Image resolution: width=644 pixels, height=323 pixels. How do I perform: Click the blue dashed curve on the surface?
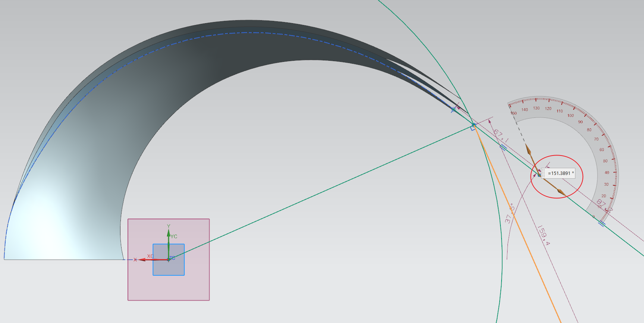[x=239, y=33]
